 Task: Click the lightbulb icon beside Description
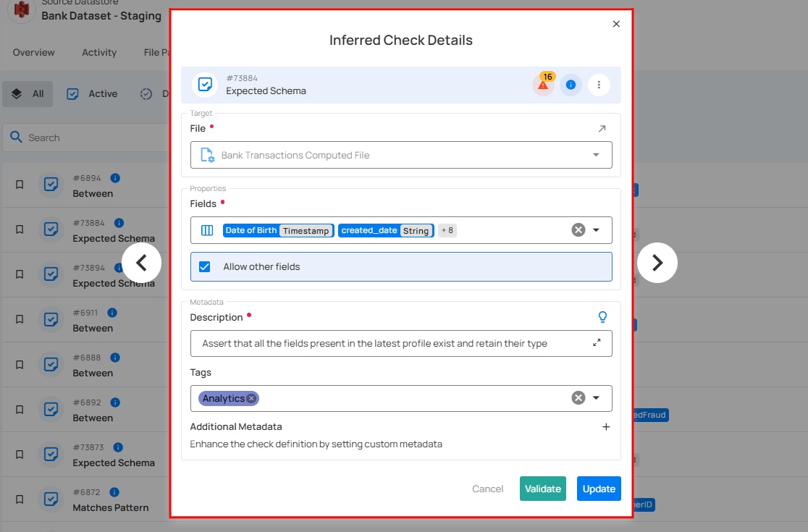602,316
